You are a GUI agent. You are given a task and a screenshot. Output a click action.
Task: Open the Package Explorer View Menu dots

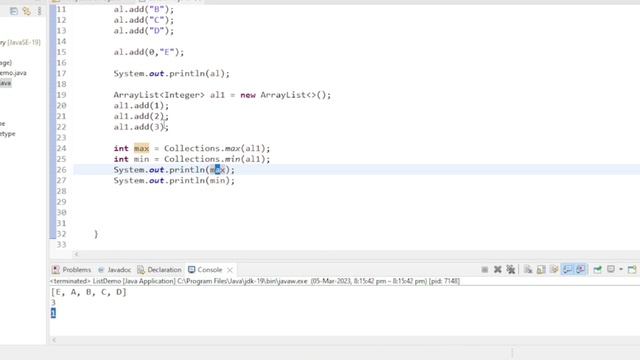tap(39, 11)
